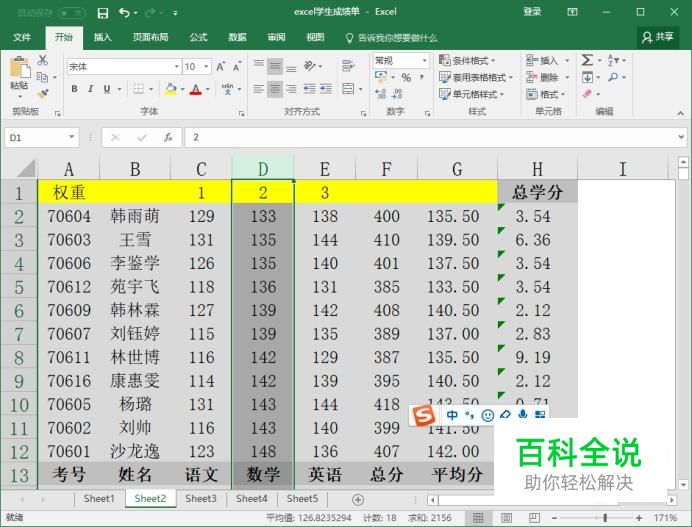This screenshot has height=527, width=692.
Task: Click the Share button
Action: [658, 37]
